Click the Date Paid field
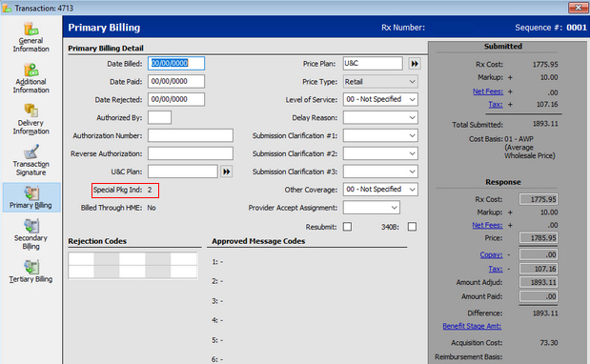This screenshot has height=364, width=590. [176, 81]
